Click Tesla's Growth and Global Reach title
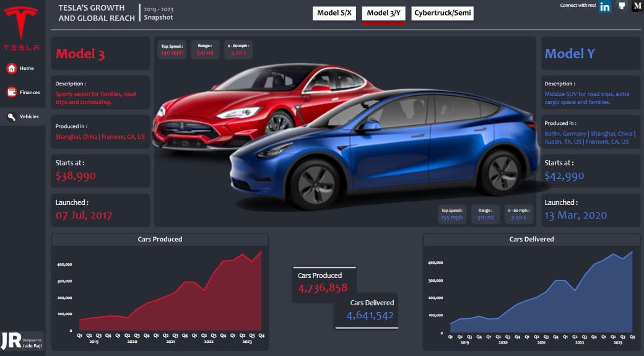The image size is (644, 356). pyautogui.click(x=97, y=13)
